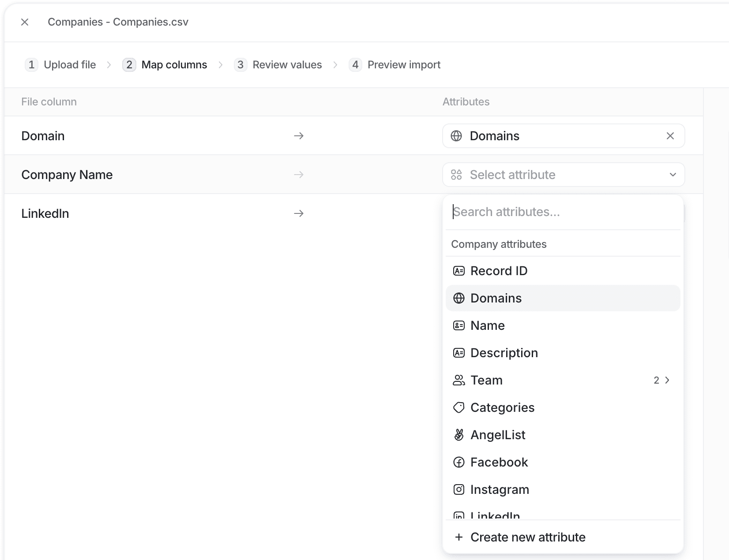This screenshot has width=729, height=560.
Task: Click Create new attribute
Action: tap(528, 537)
